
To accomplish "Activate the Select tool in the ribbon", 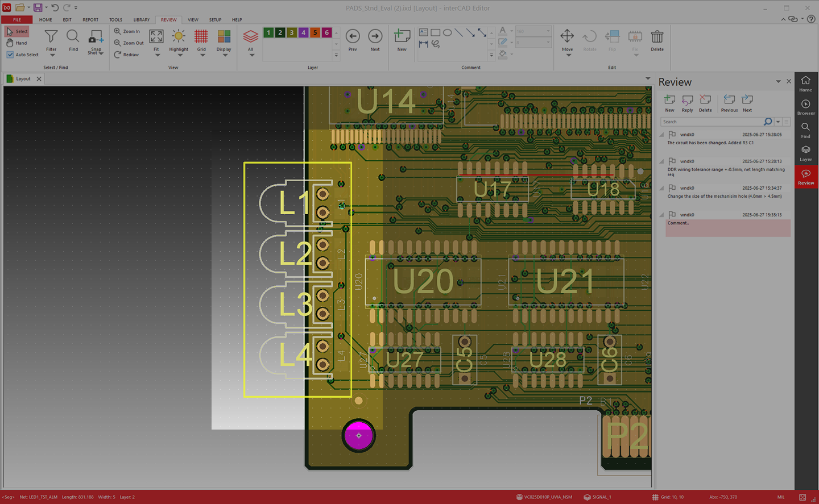I will point(16,31).
